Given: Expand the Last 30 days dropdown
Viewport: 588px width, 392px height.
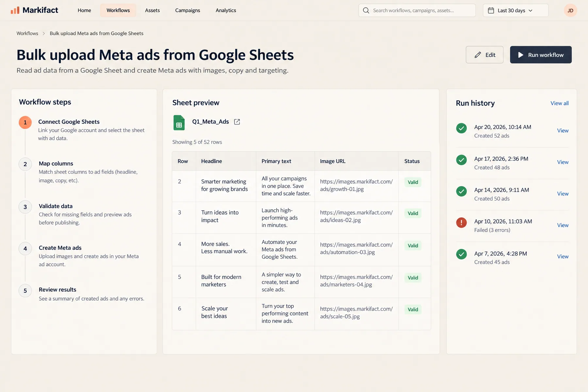Looking at the screenshot, I should coord(515,10).
